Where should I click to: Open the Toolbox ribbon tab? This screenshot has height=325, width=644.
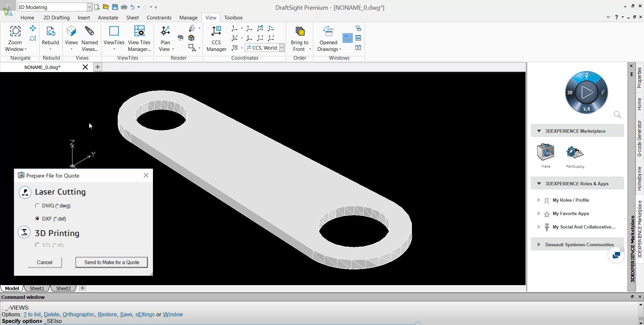(233, 17)
